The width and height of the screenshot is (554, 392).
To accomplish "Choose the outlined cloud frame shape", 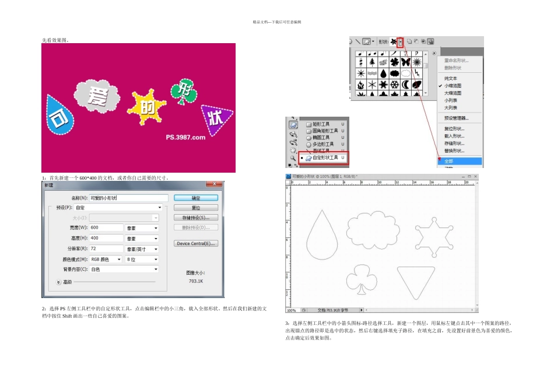I will 406,73.
